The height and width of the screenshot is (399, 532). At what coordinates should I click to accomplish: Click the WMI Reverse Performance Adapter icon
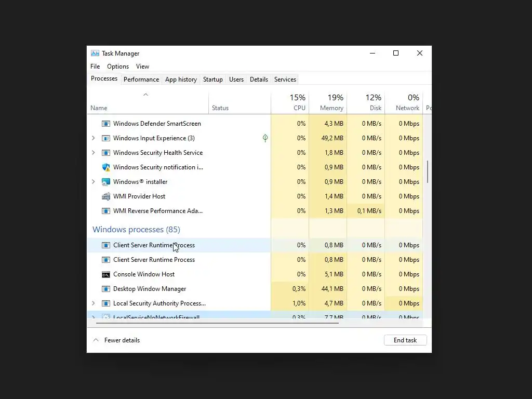tap(106, 211)
